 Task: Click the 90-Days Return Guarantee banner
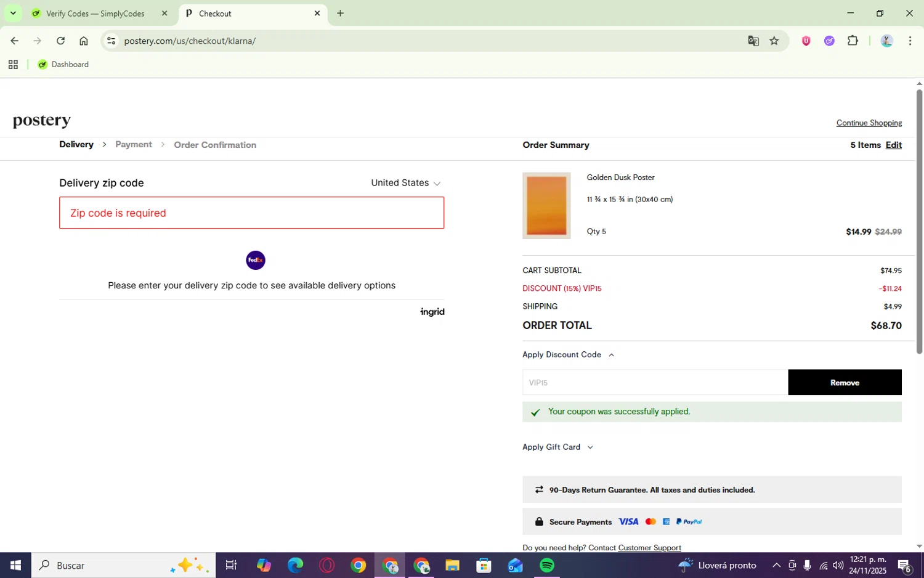click(x=711, y=490)
